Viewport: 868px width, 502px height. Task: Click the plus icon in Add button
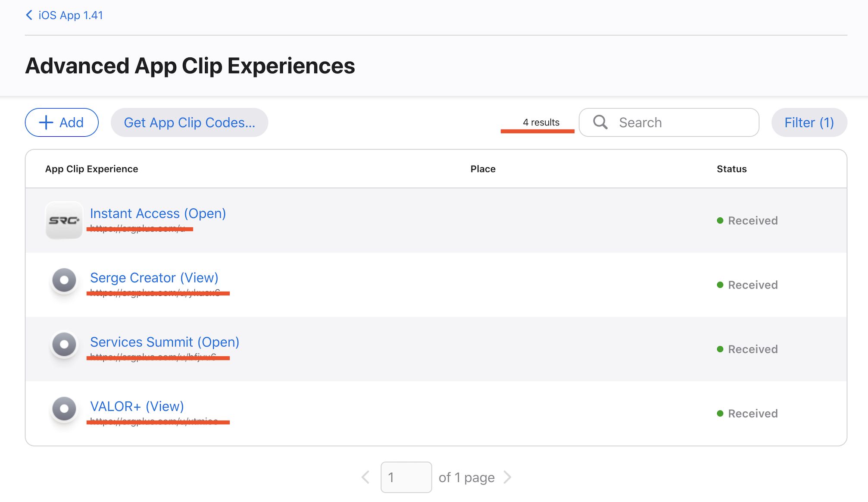point(46,122)
